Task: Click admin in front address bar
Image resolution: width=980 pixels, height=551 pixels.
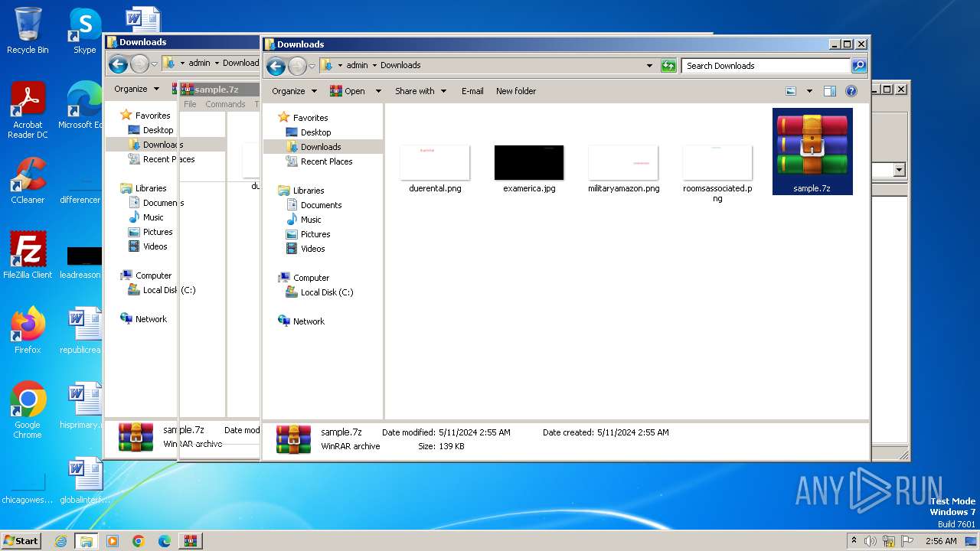Action: click(357, 66)
